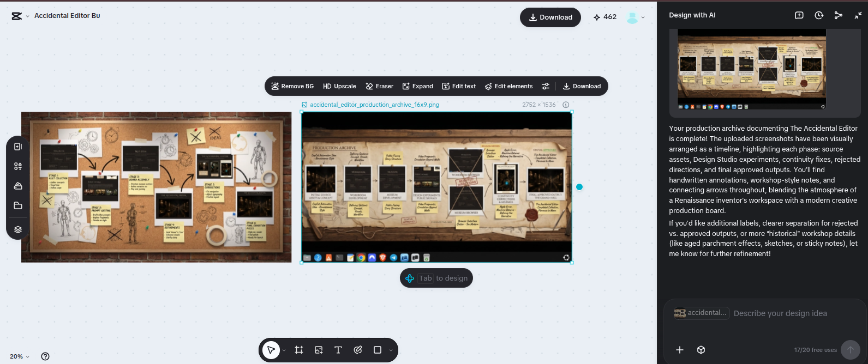Screen dimensions: 868x364
Task: Open Edit elements tool
Action: click(508, 86)
